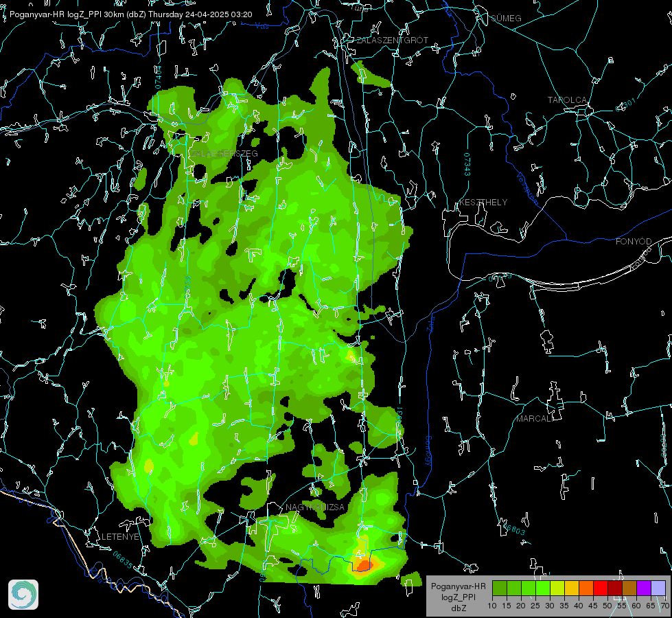
Task: Click the KESZTHELY city label
Action: (x=483, y=202)
